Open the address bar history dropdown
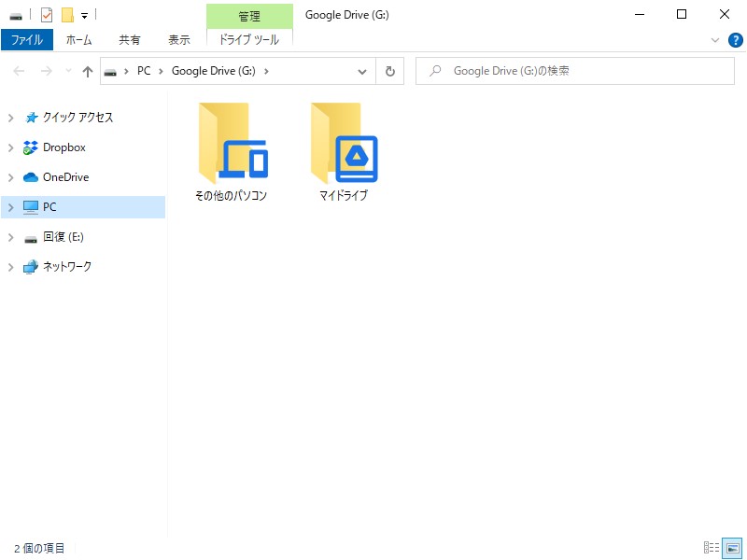The height and width of the screenshot is (560, 747). coord(362,72)
